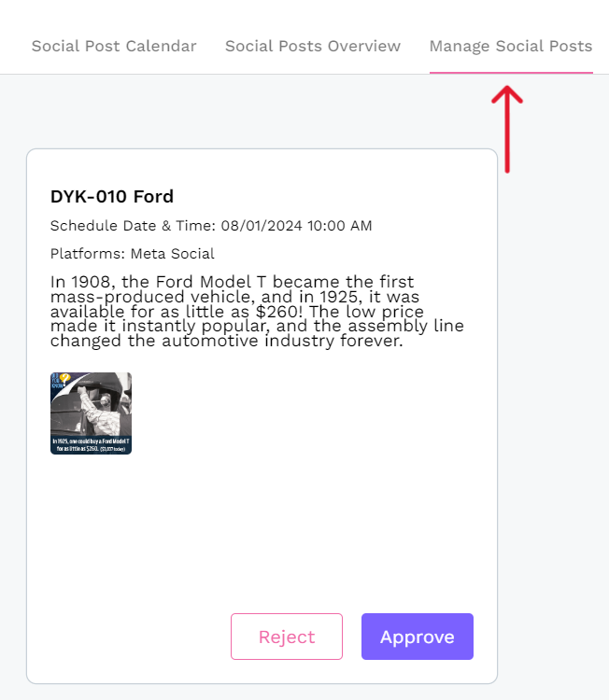Click the caption banner on the post image

coord(91,443)
